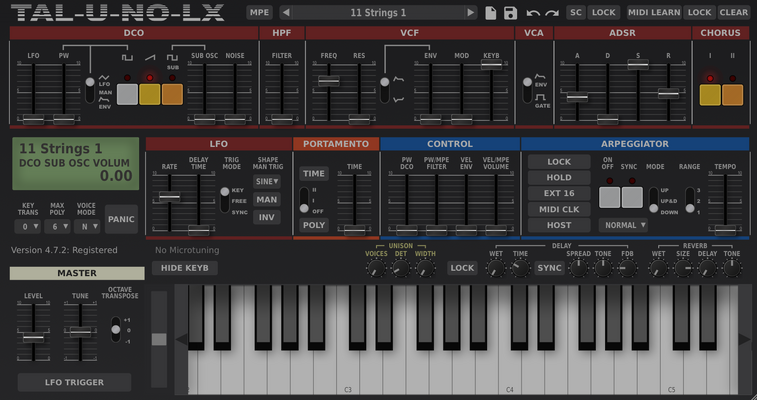The image size is (757, 400).
Task: Click the VCA ENV/GATE switch
Action: (x=528, y=90)
